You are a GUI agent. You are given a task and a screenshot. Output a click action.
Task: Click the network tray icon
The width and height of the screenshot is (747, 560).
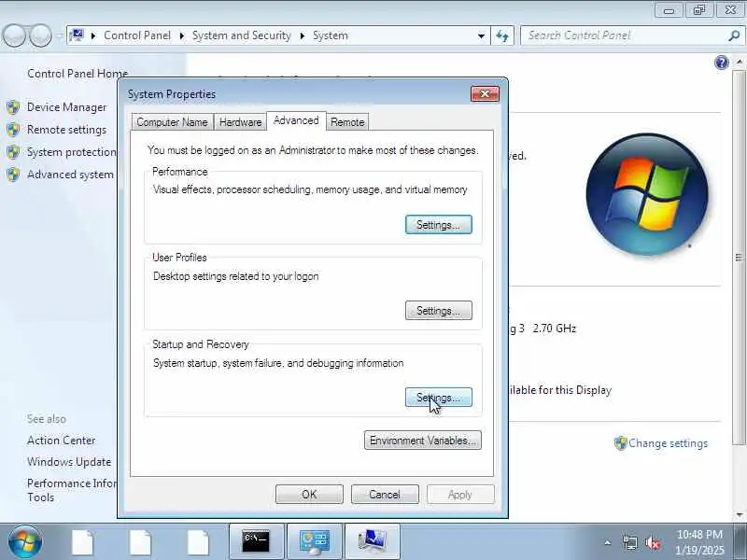tap(630, 542)
